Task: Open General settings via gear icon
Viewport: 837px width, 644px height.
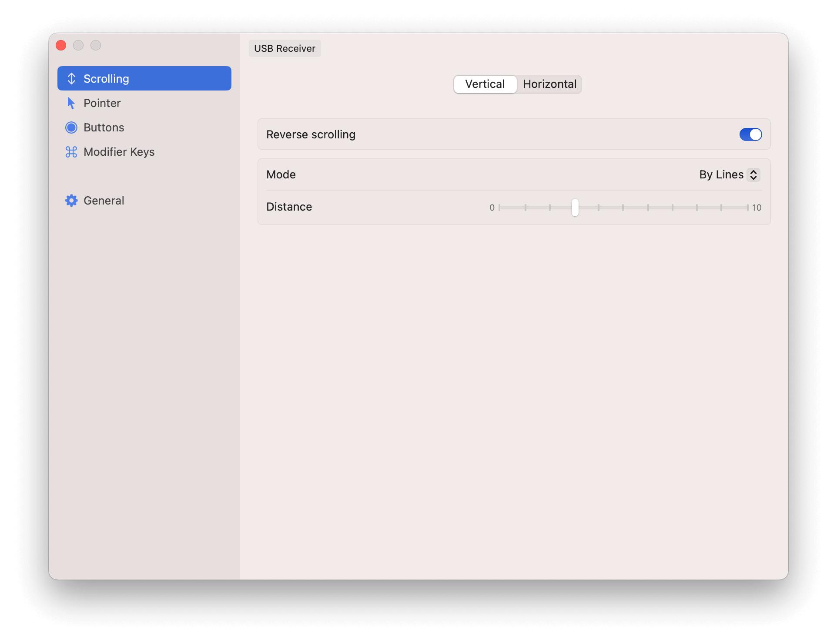Action: click(71, 200)
